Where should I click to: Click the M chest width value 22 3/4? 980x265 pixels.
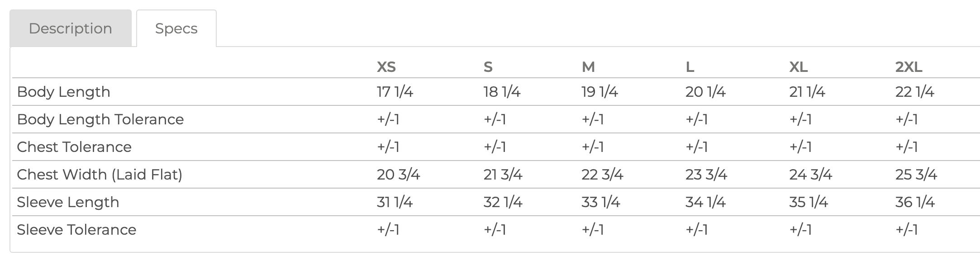tap(602, 175)
